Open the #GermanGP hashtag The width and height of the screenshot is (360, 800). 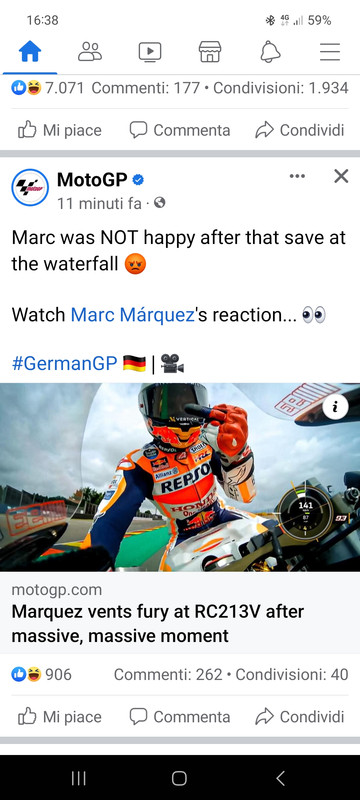(64, 364)
